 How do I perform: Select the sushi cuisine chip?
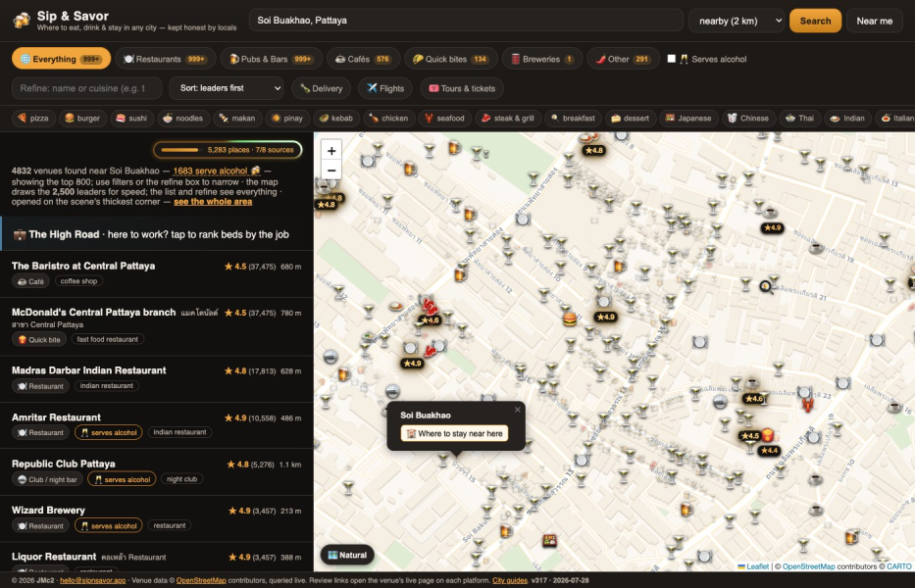[131, 118]
